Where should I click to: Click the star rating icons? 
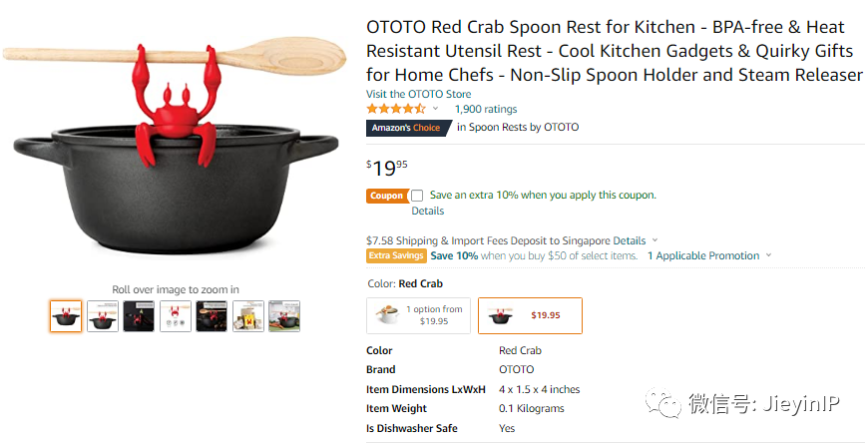pos(396,109)
